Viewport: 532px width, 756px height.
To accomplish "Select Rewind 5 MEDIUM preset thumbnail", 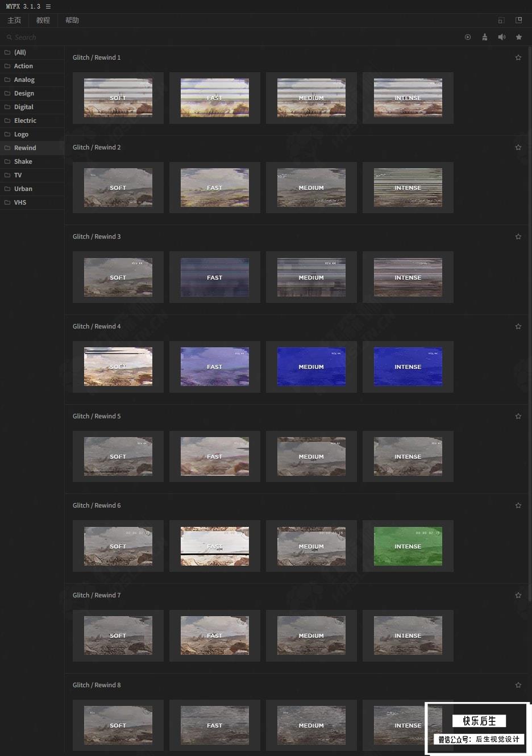I will 311,456.
